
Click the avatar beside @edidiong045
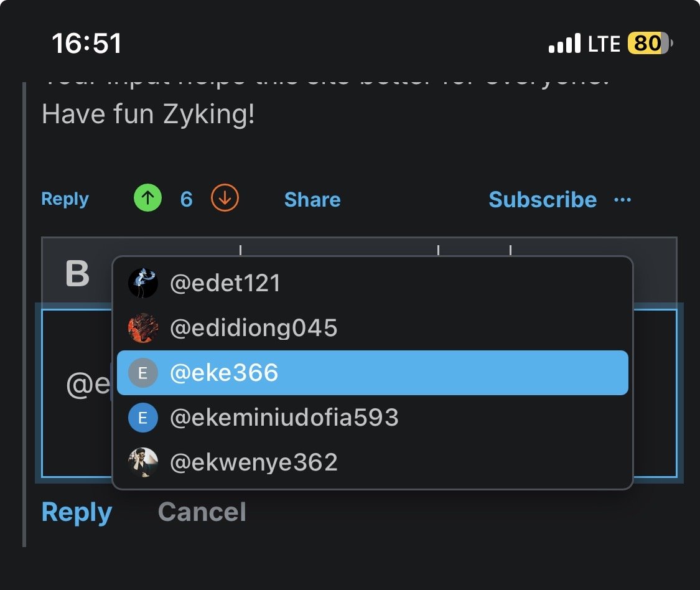click(x=143, y=327)
